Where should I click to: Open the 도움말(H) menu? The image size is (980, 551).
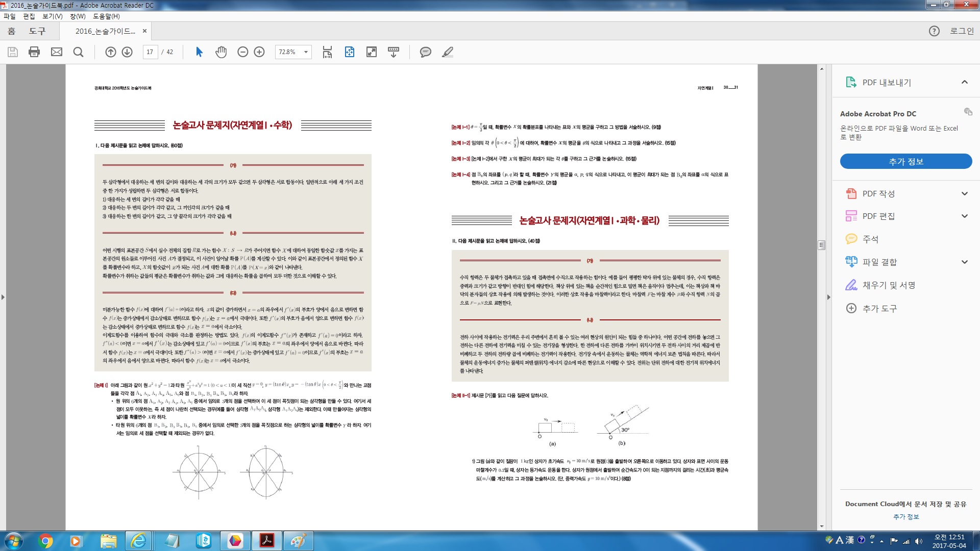click(x=106, y=16)
